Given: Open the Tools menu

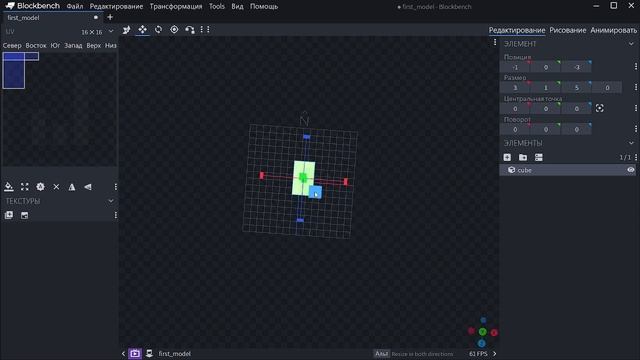Looking at the screenshot, I should click(x=217, y=6).
